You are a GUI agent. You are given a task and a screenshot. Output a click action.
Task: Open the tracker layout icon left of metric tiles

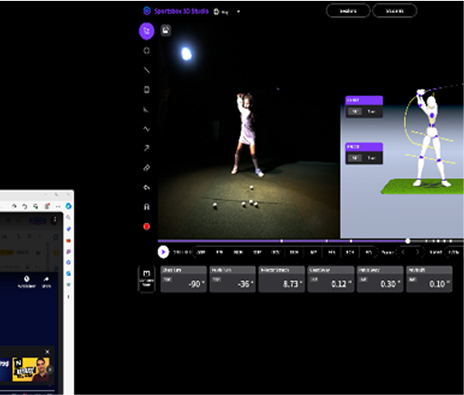coord(146,279)
